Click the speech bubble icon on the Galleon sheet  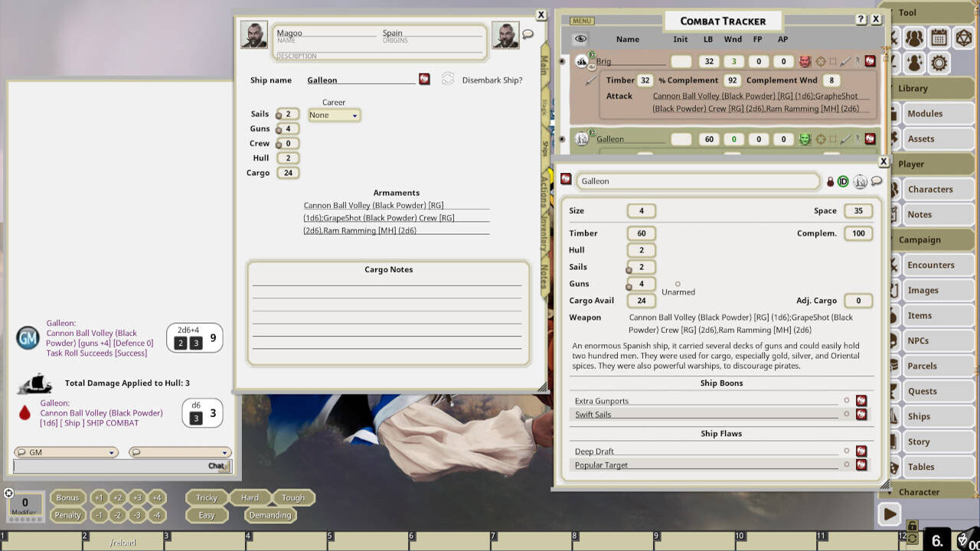pyautogui.click(x=877, y=181)
